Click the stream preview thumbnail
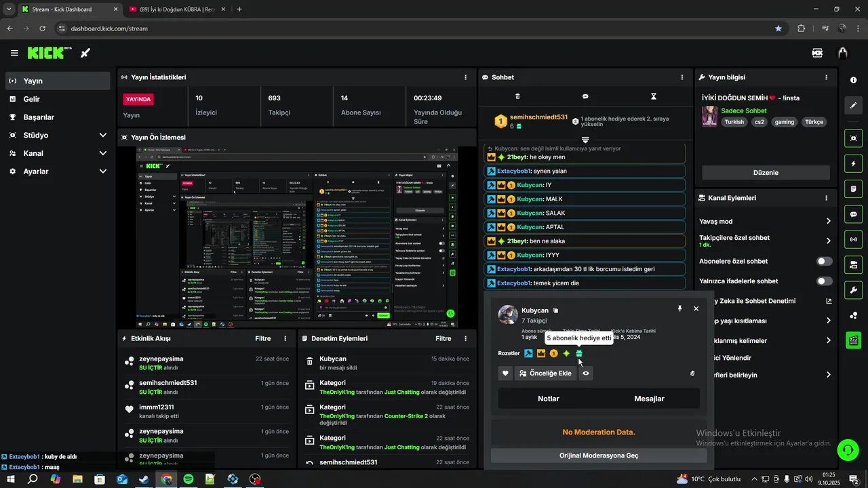 coord(297,237)
